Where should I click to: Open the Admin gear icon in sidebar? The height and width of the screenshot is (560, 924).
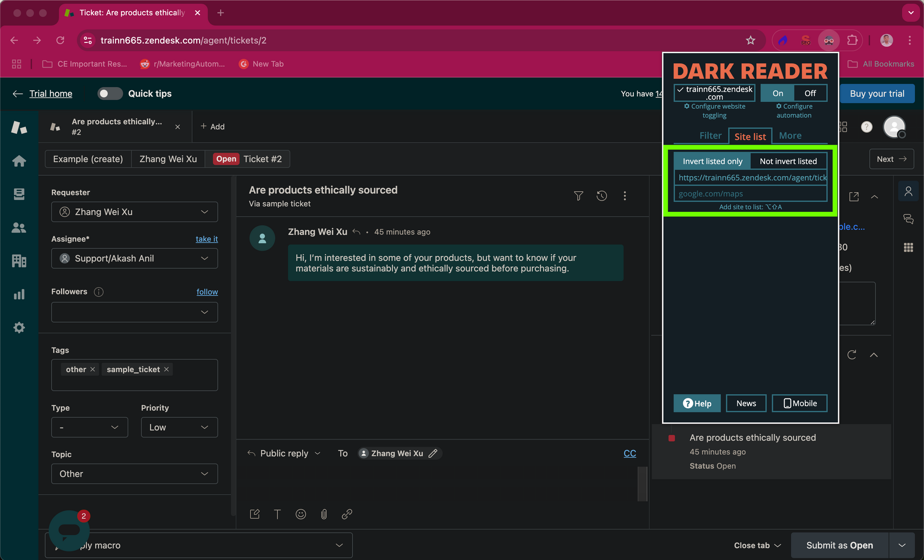pyautogui.click(x=19, y=328)
